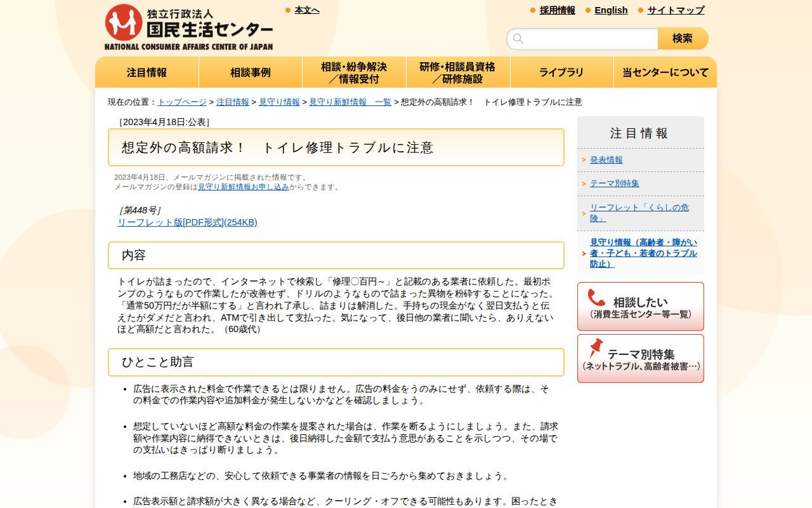
Task: Open the 採用情報 link
Action: (558, 10)
